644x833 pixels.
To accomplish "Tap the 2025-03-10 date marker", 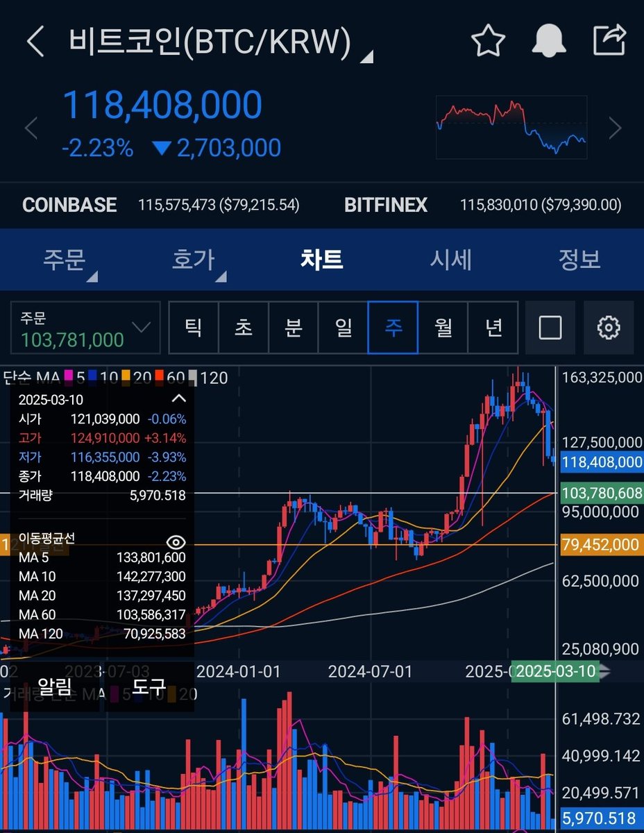I will coord(555,671).
